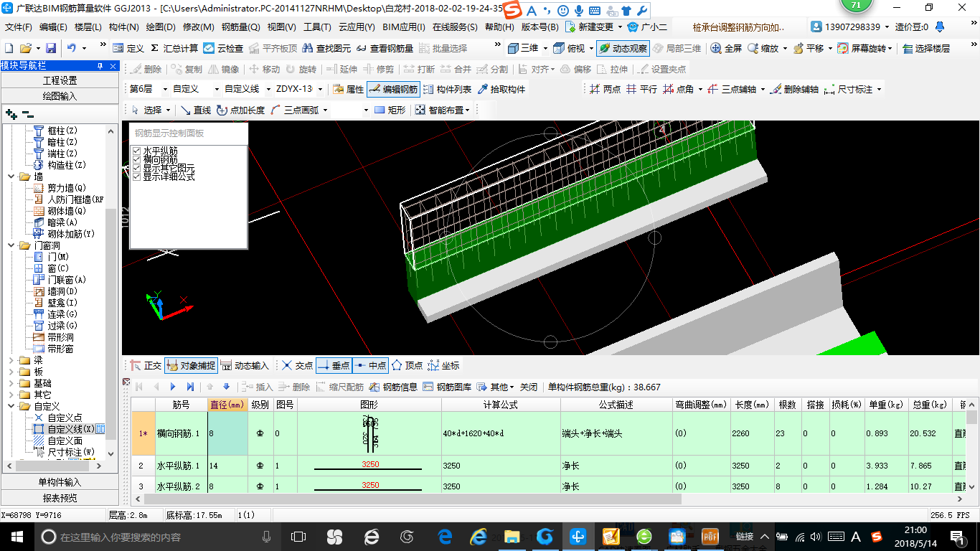Toggle 正交 orthogonal mode
This screenshot has height=551, width=980.
pos(146,365)
